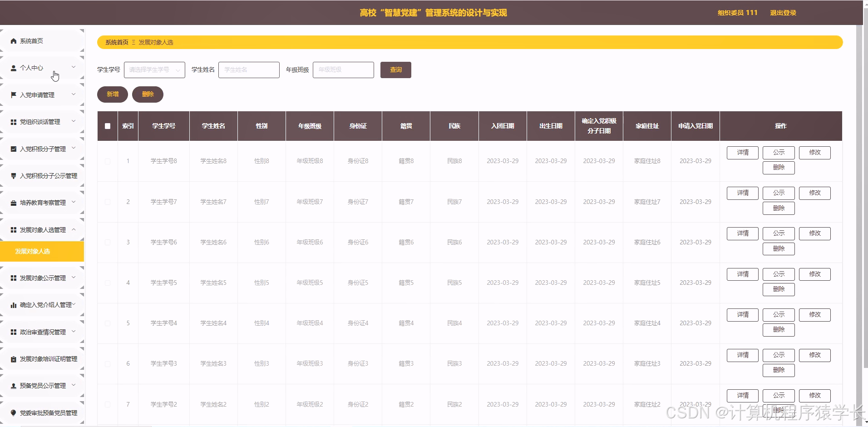868x427 pixels.
Task: Click the clipboard icon beside 发展对象培训证明管理
Action: click(x=14, y=359)
